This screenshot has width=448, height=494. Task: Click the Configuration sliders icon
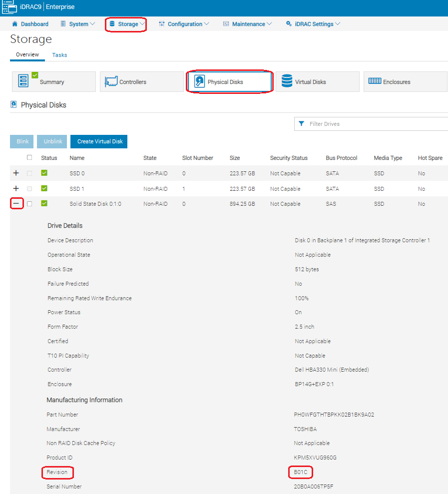pos(162,23)
